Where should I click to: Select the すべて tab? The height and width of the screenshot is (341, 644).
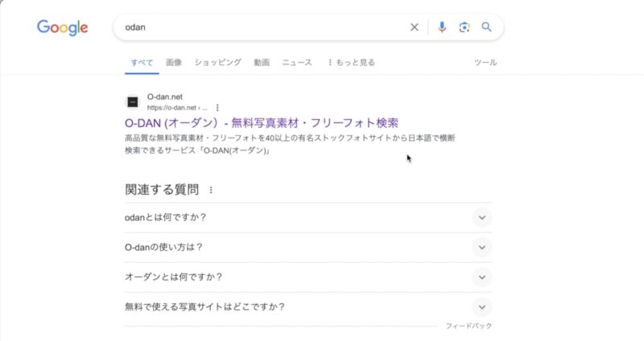tap(142, 63)
